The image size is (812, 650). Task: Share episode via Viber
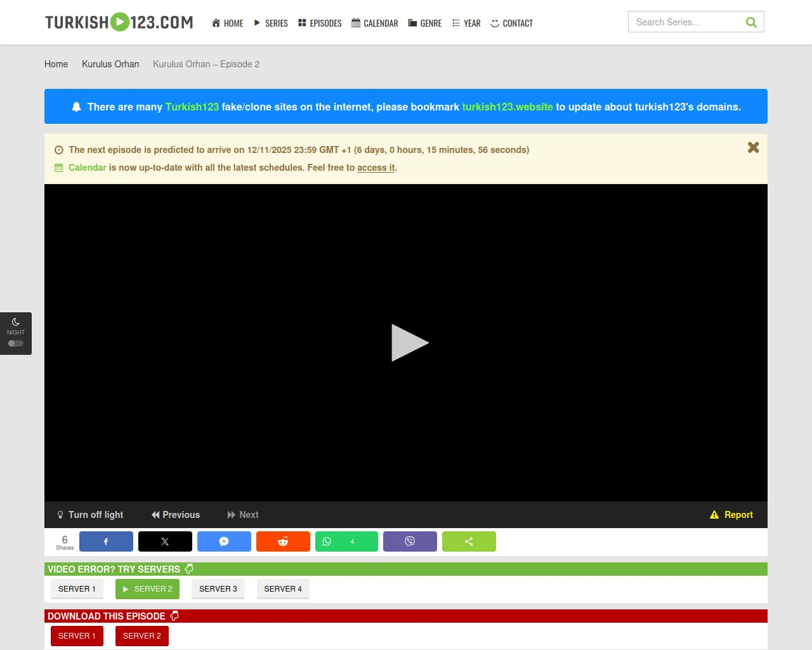click(x=410, y=541)
